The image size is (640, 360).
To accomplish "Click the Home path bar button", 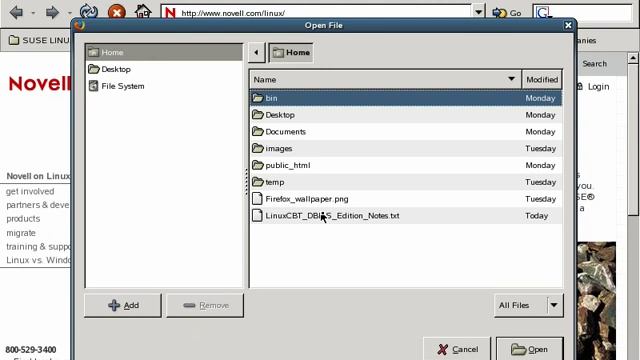I will click(291, 52).
